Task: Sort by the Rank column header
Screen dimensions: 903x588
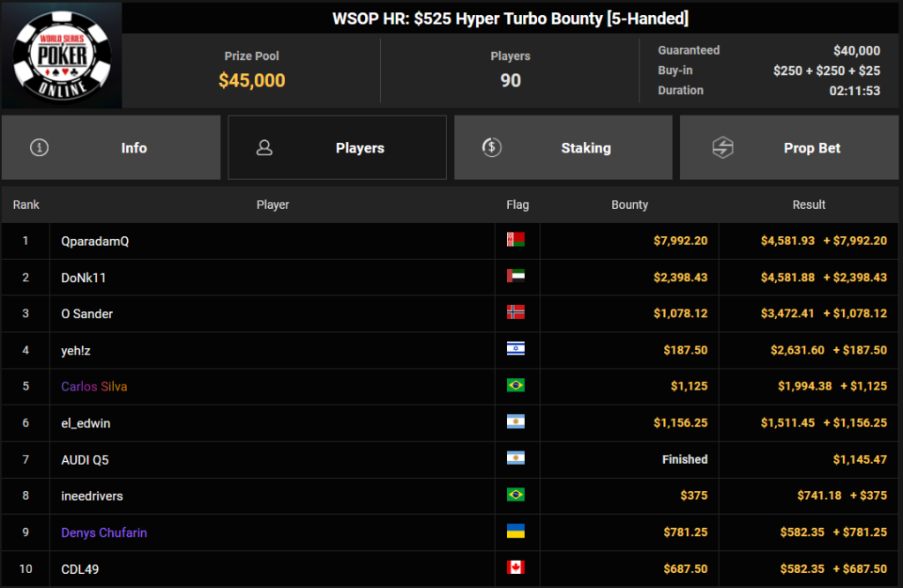Action: (26, 205)
